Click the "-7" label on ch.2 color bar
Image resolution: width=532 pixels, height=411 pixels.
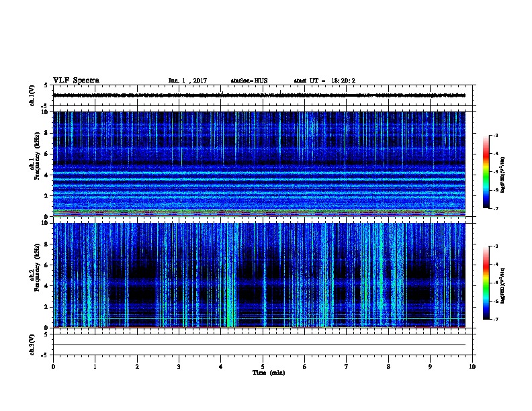[495, 320]
